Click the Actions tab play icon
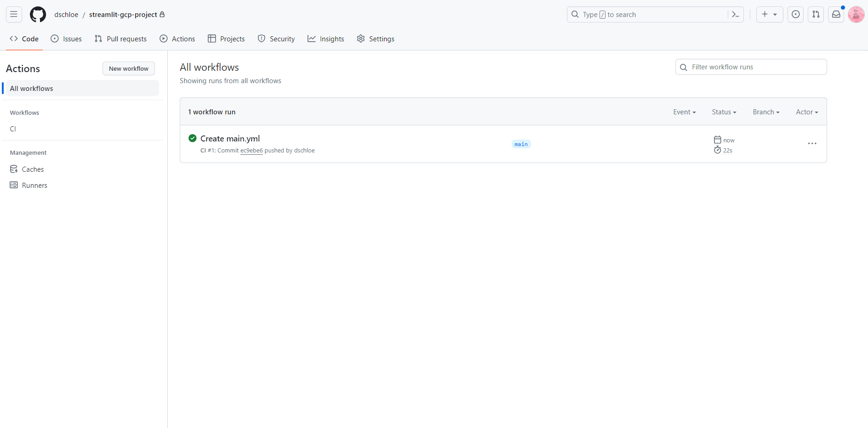Viewport: 868px width, 428px height. coord(164,39)
